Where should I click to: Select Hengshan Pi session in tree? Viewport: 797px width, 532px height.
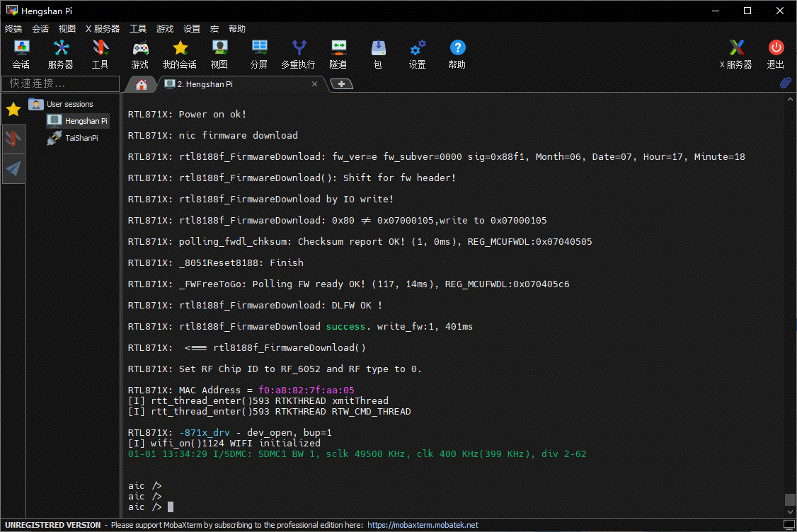[77, 121]
